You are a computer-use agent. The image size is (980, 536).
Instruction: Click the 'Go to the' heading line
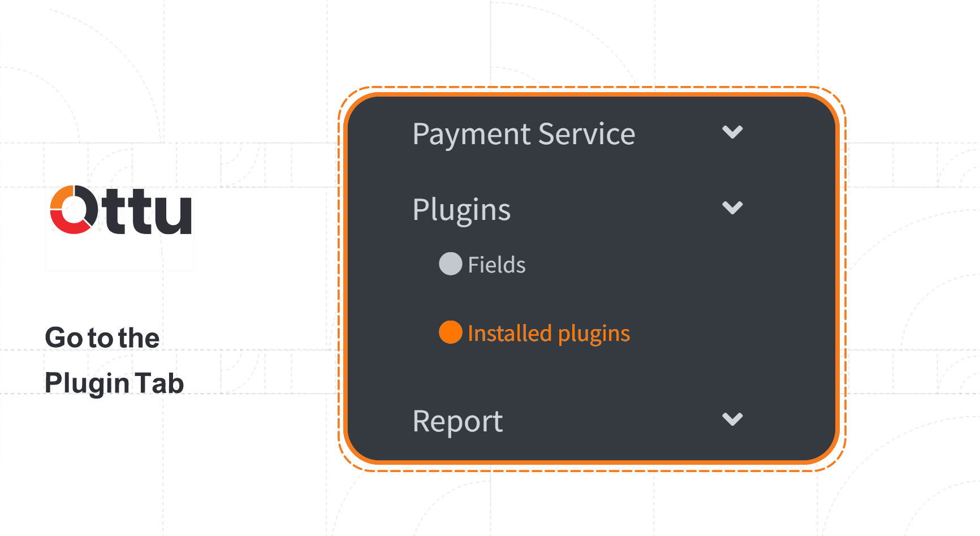pyautogui.click(x=102, y=338)
